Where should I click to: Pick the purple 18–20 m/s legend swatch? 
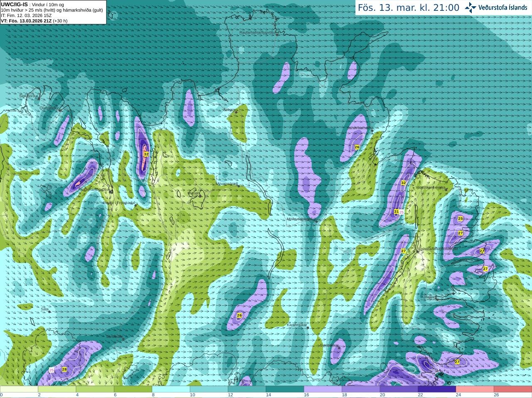tap(361, 389)
